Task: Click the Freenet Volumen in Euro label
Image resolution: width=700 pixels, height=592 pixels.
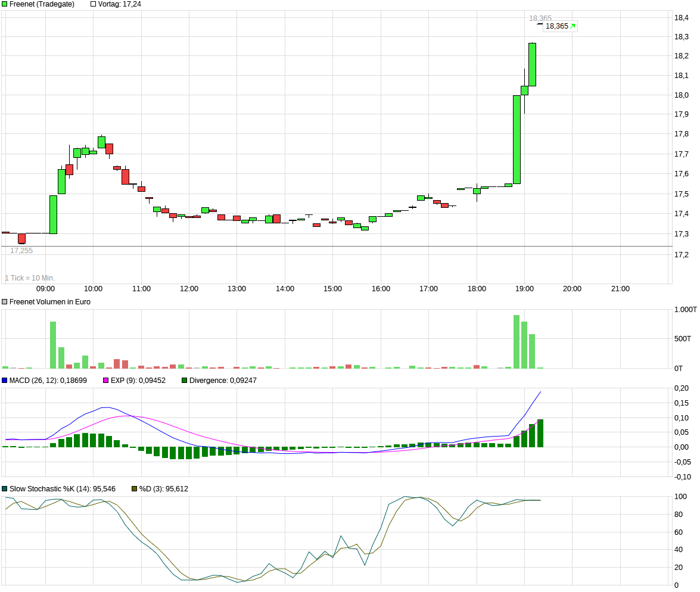Action: click(x=50, y=302)
